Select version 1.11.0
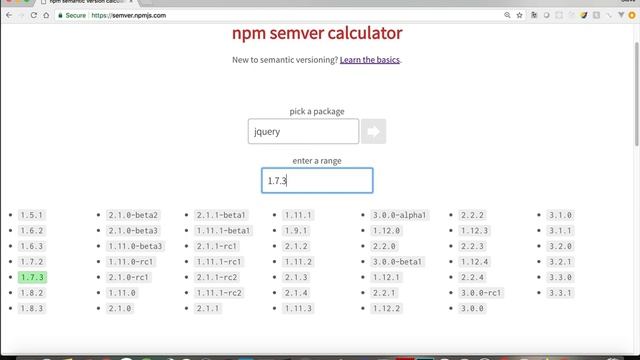This screenshot has height=360, width=640. (122, 293)
